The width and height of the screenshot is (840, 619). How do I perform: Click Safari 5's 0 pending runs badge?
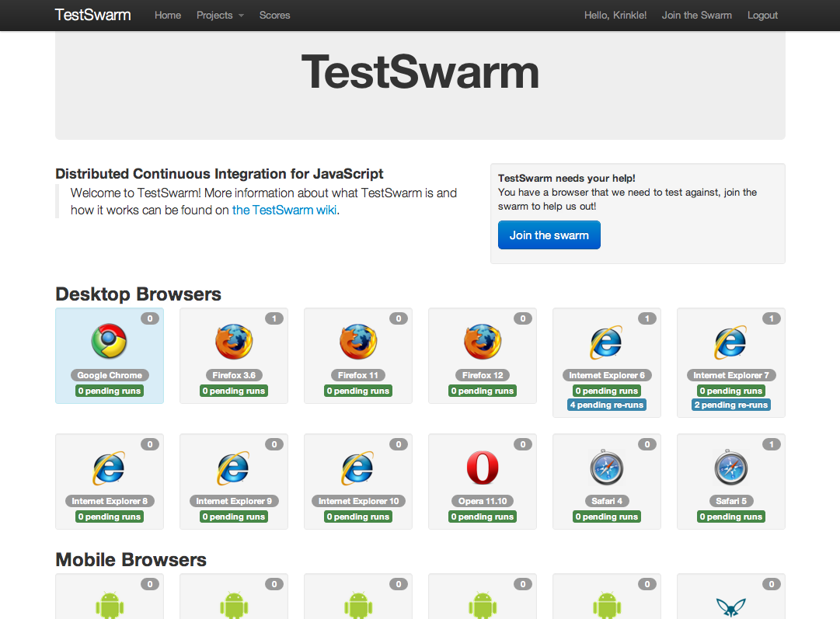730,516
